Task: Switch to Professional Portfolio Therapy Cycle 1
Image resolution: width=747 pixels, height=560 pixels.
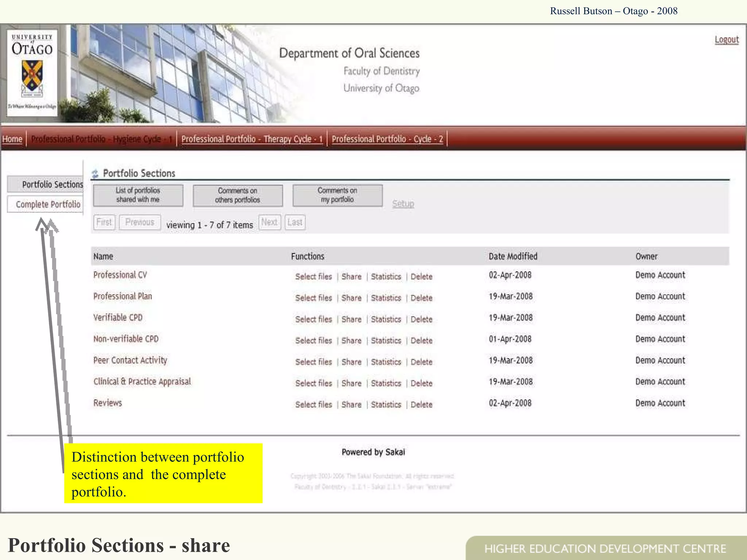Action: pyautogui.click(x=252, y=139)
